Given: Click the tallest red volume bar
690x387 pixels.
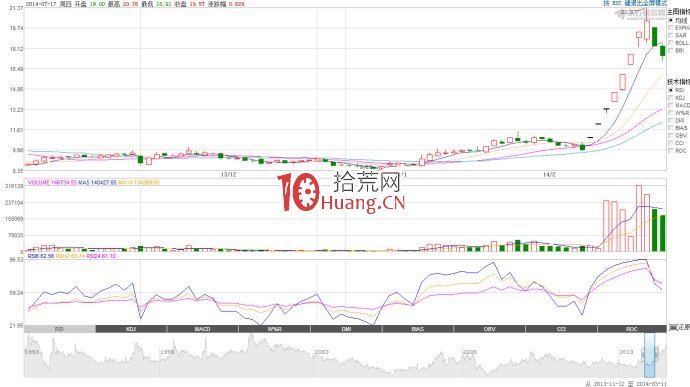Looking at the screenshot, I should pyautogui.click(x=639, y=218).
